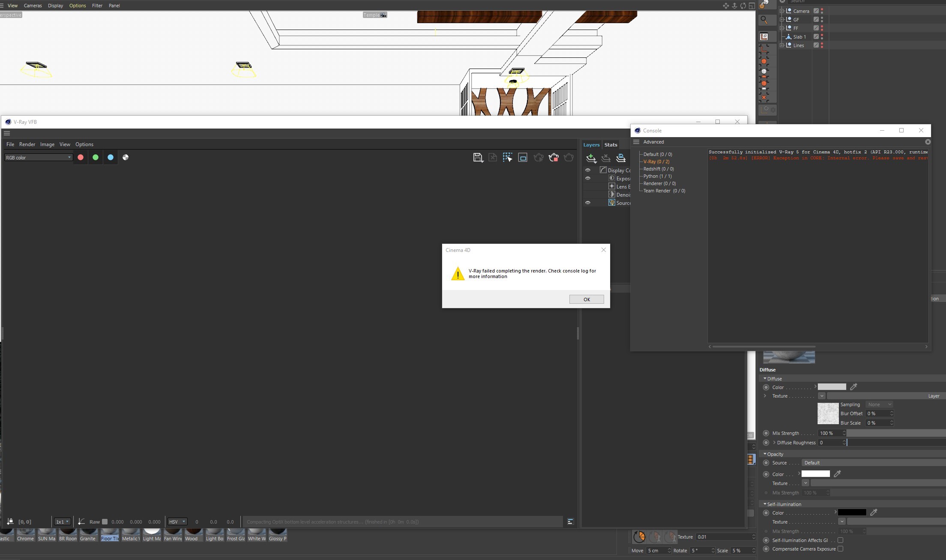This screenshot has width=946, height=560.
Task: Toggle the alpha channel circle in VFB
Action: [x=126, y=157]
